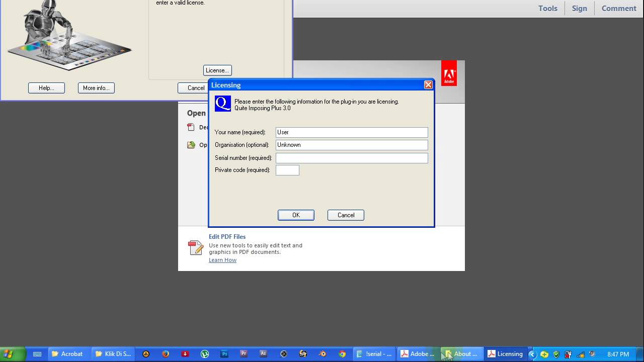
Task: Click the green plus tray icon
Action: click(x=544, y=354)
